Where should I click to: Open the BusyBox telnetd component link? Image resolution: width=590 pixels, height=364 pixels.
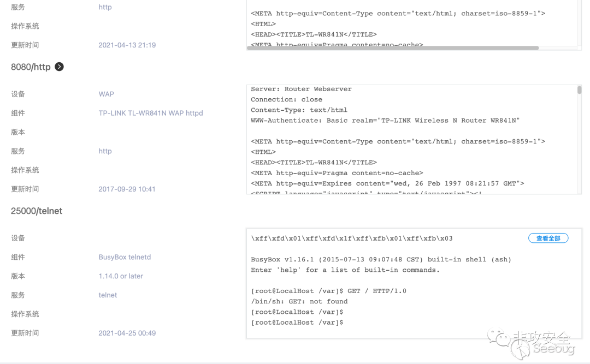[125, 257]
